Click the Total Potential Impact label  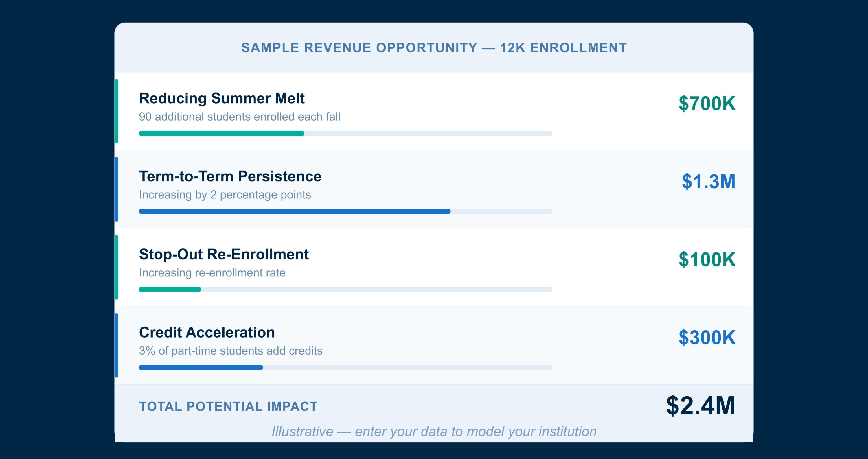click(228, 406)
